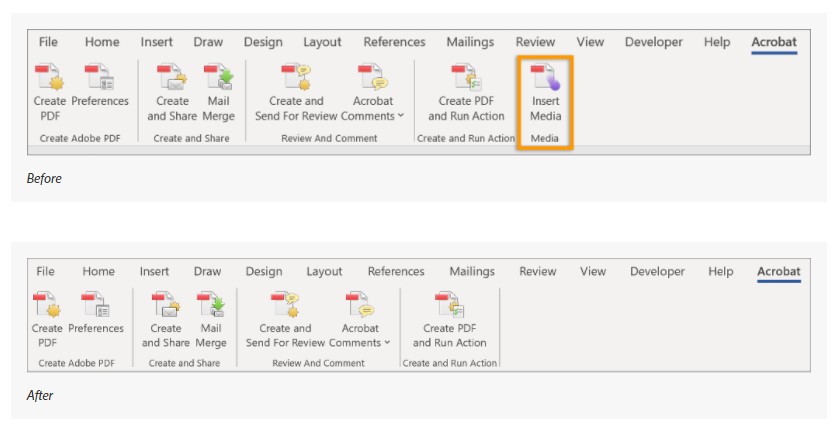Image resolution: width=839 pixels, height=431 pixels.
Task: Switch to References tab in the After ribbon
Action: coord(396,271)
